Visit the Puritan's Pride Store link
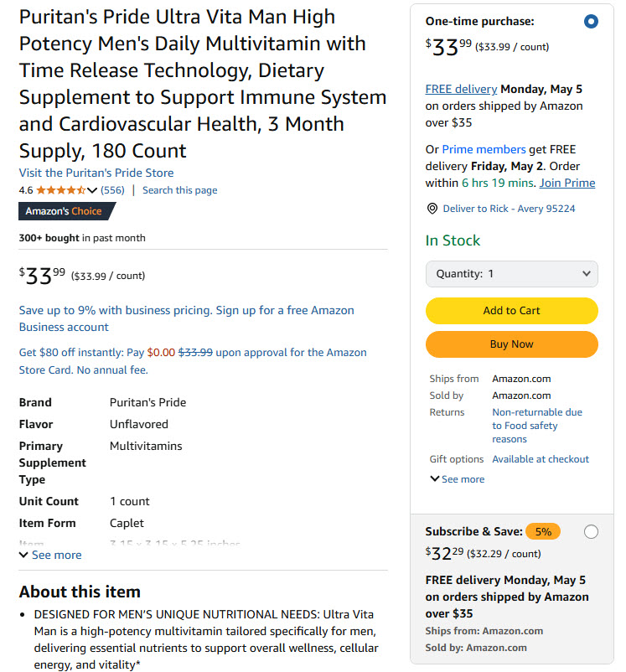 pos(96,173)
